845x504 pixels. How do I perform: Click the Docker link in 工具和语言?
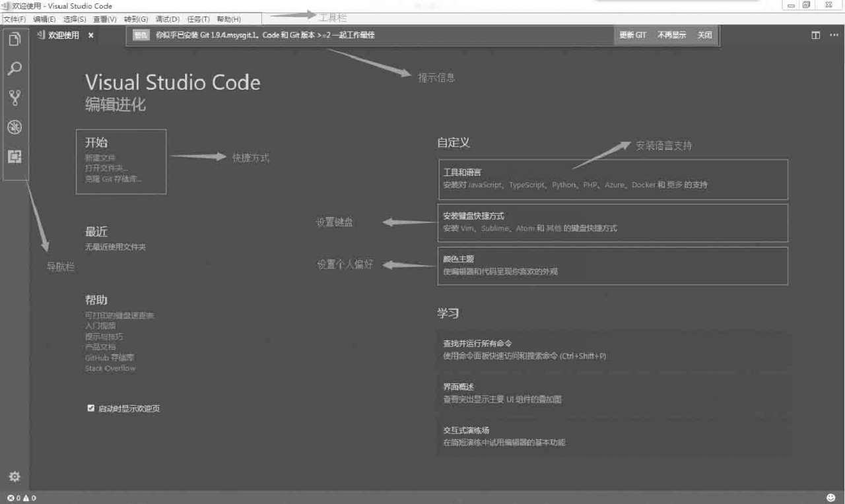point(644,185)
